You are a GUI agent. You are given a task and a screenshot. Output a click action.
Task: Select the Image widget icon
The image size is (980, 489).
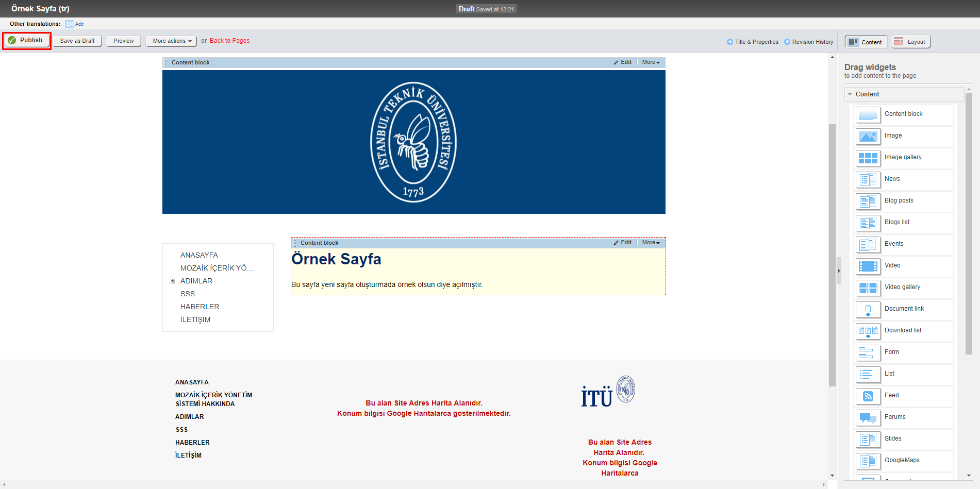pyautogui.click(x=868, y=136)
